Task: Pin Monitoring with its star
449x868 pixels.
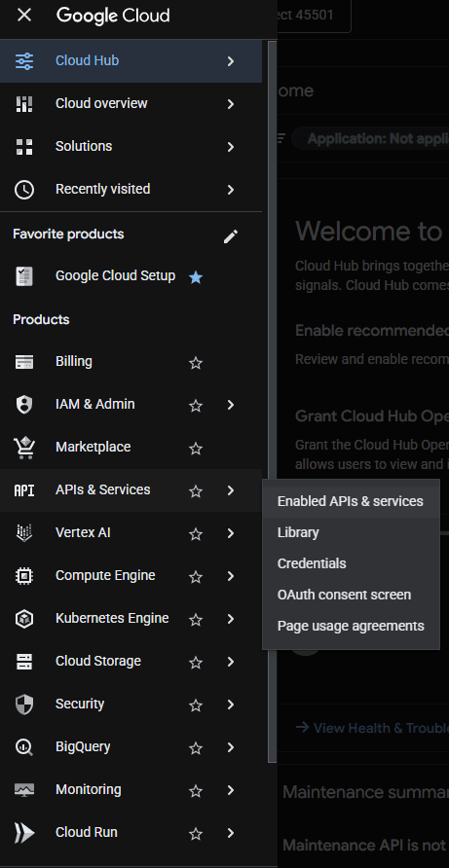Action: tap(196, 790)
